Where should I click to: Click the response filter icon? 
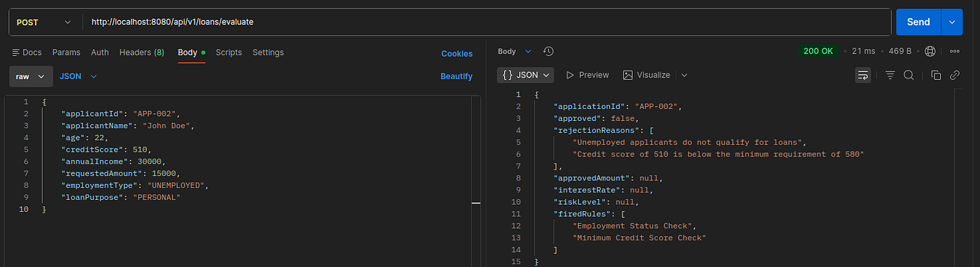pos(890,75)
